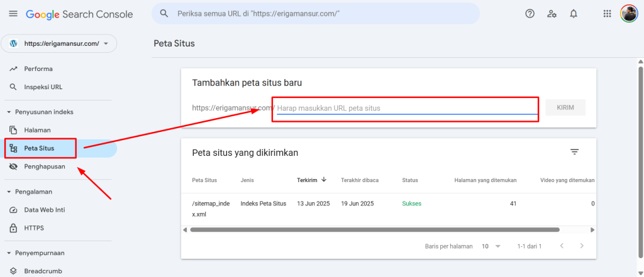Click the 13 Jun 2025 submitted date
Screen dimensions: 644x277
point(313,204)
